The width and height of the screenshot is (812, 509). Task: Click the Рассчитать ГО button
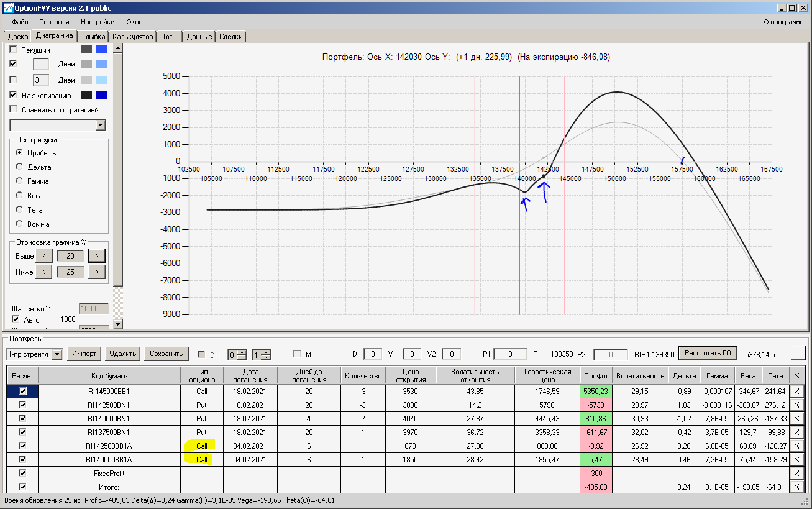[708, 354]
